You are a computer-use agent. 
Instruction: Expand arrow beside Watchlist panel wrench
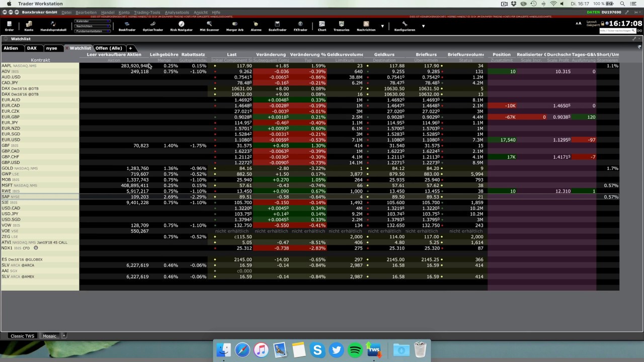pos(639,39)
